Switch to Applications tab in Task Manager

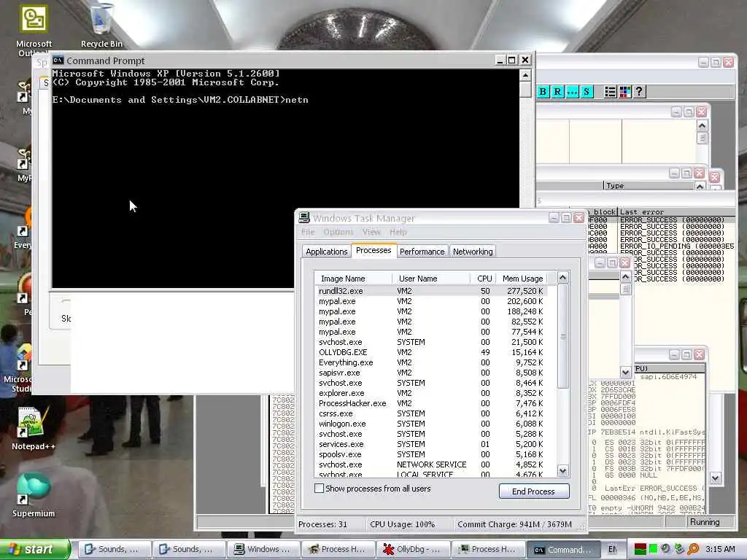(x=326, y=252)
